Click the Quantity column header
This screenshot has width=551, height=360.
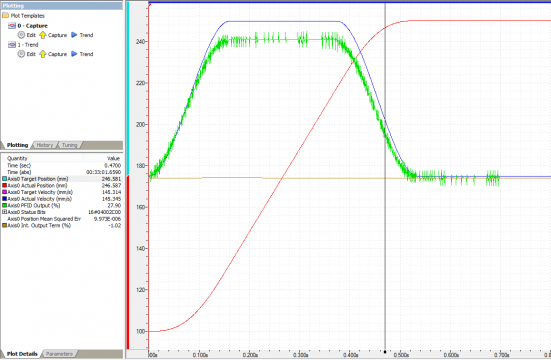click(x=17, y=158)
